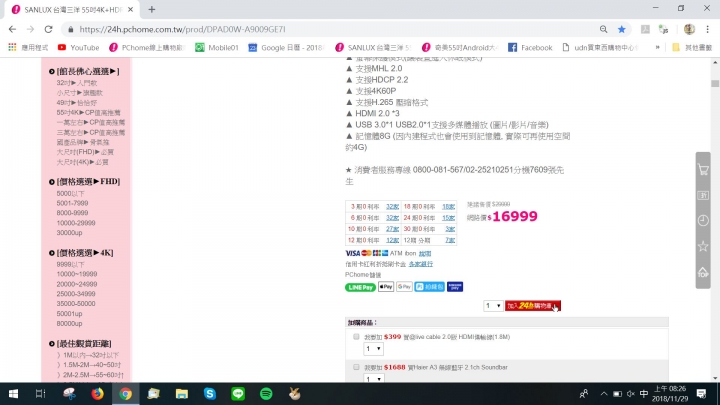Open File Explorer from the taskbar

tap(182, 394)
